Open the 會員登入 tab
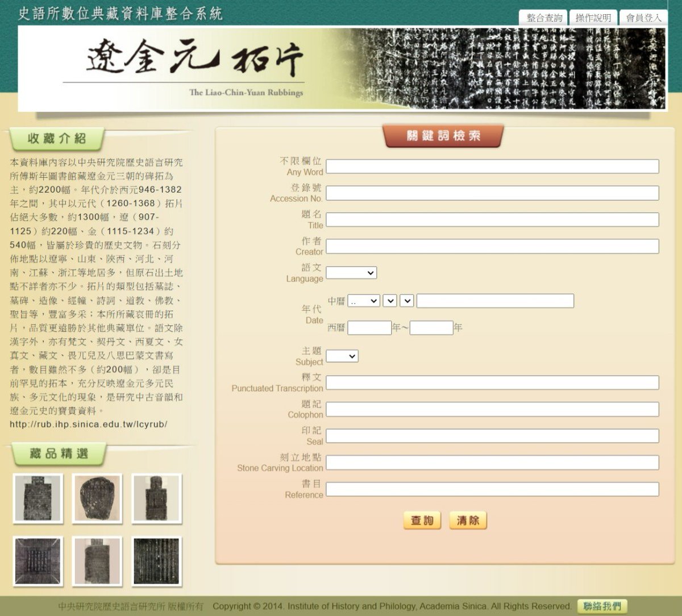 pyautogui.click(x=643, y=18)
